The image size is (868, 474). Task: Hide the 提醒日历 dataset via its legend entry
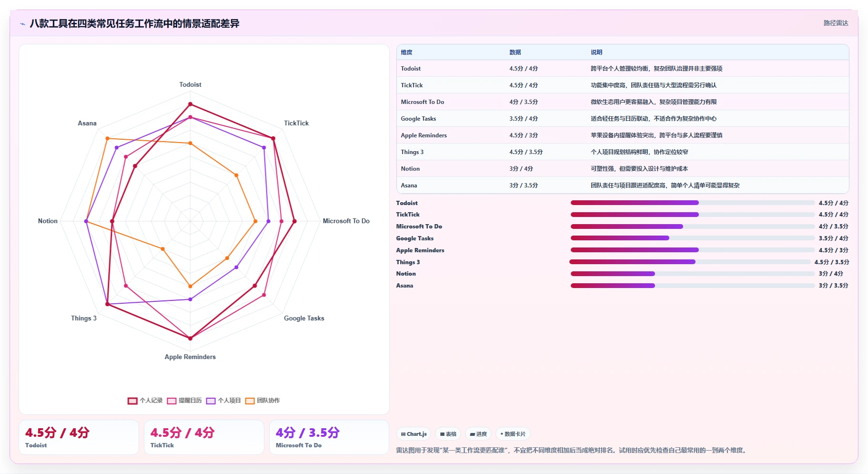coord(184,401)
